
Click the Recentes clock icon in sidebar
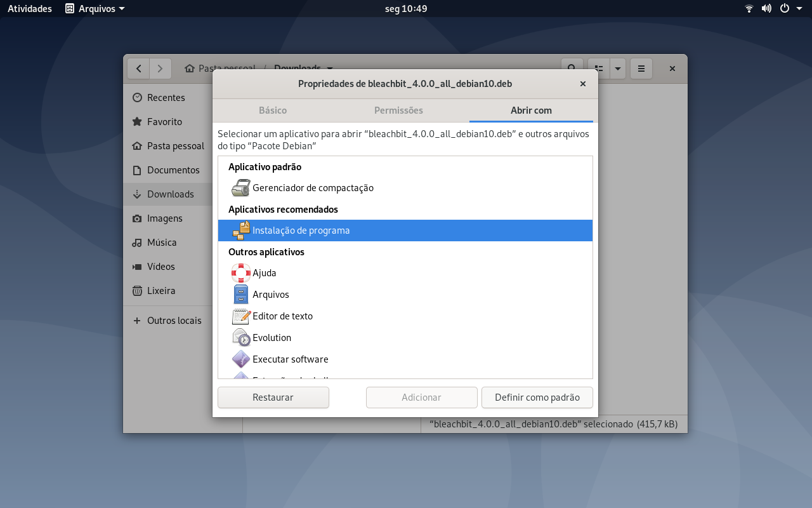click(x=137, y=98)
